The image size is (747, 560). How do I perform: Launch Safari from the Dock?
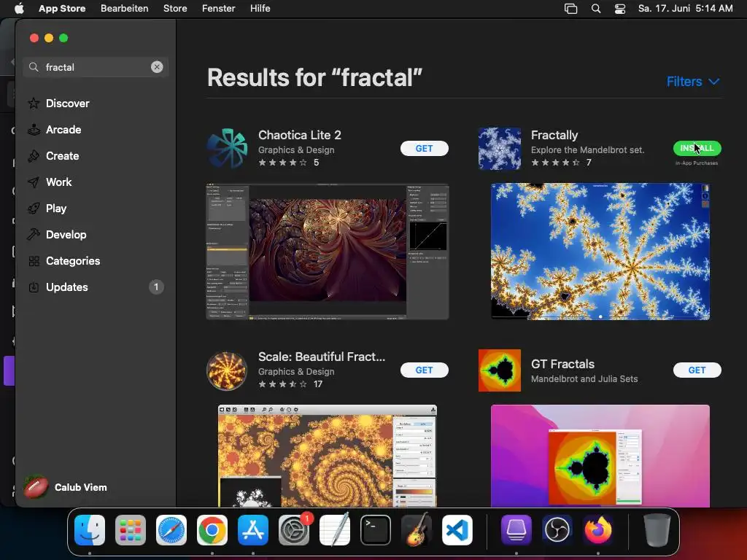[x=171, y=530]
